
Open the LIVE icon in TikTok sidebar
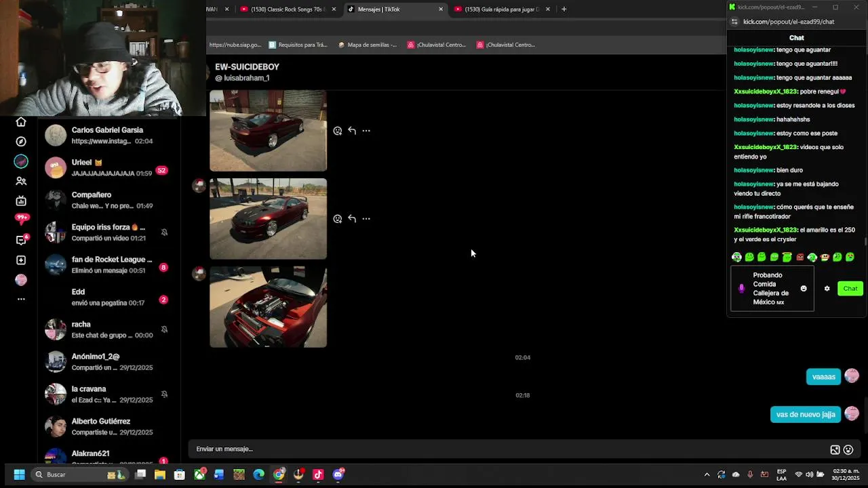(21, 201)
